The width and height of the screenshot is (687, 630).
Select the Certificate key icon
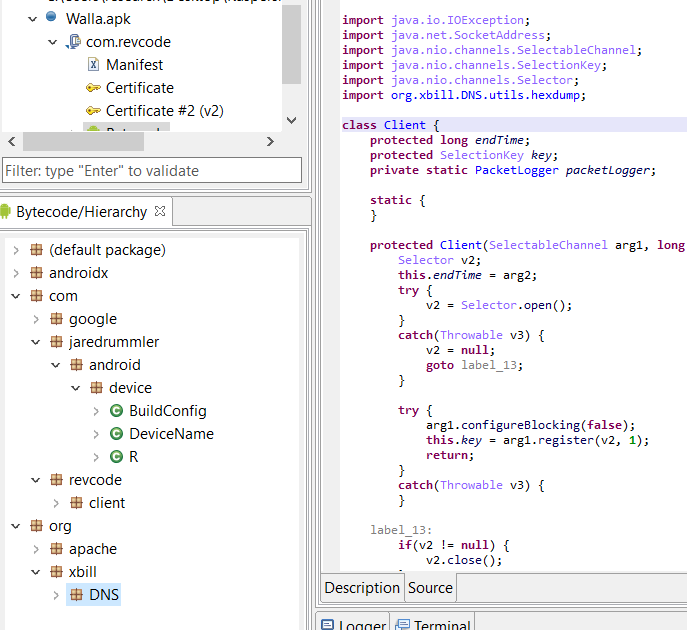[93, 88]
